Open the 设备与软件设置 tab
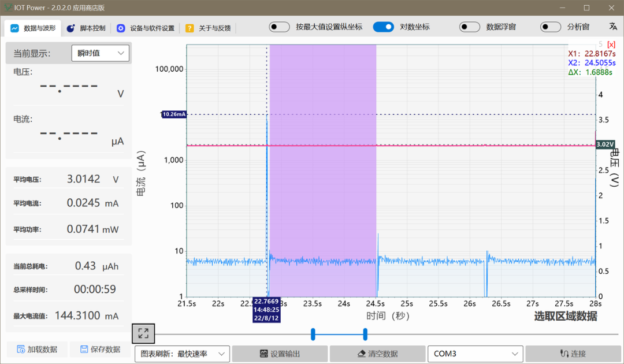Viewport: 624px width, 364px height. [151, 28]
